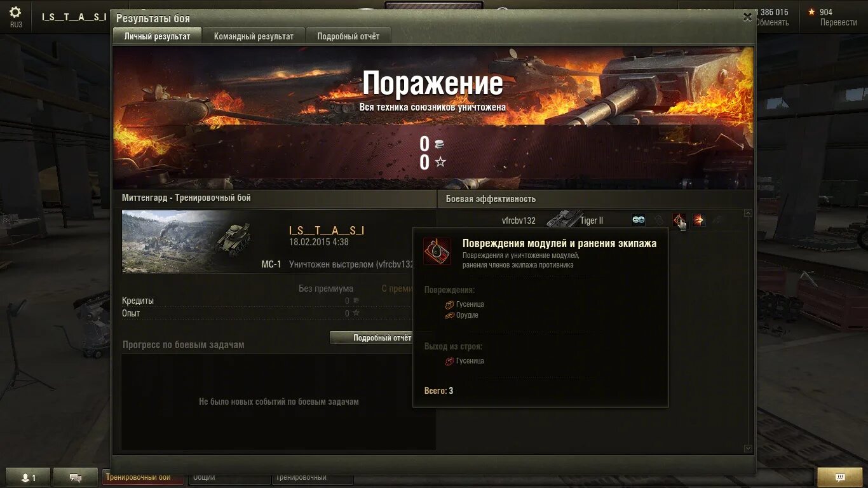The width and height of the screenshot is (868, 488).
Task: Open the Тренировочный бой chat channel tab
Action: [142, 477]
